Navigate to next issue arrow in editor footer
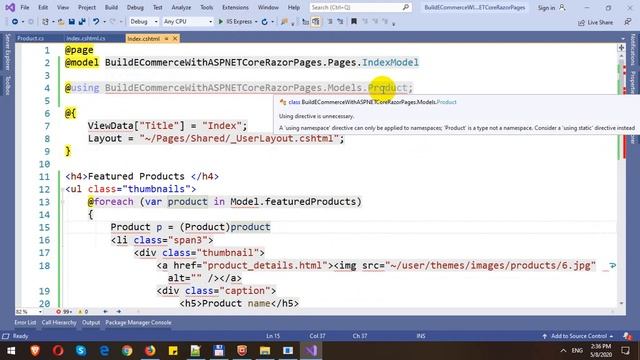 tap(119, 311)
